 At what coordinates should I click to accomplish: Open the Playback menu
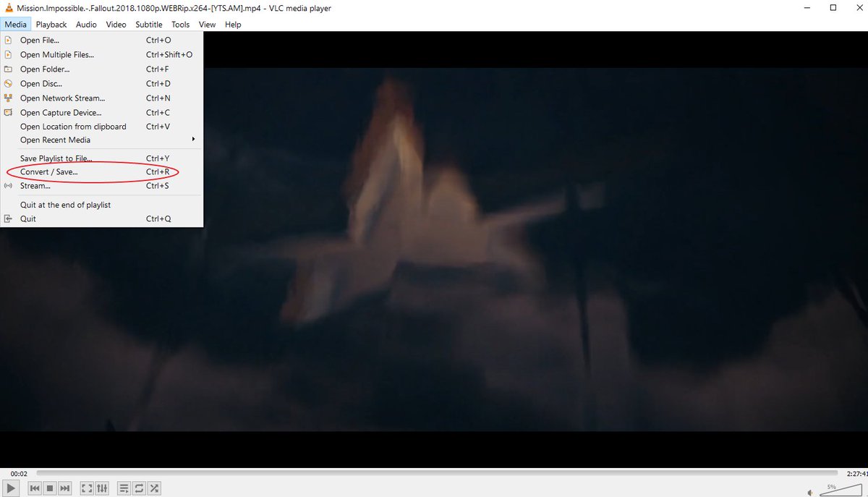pos(51,24)
